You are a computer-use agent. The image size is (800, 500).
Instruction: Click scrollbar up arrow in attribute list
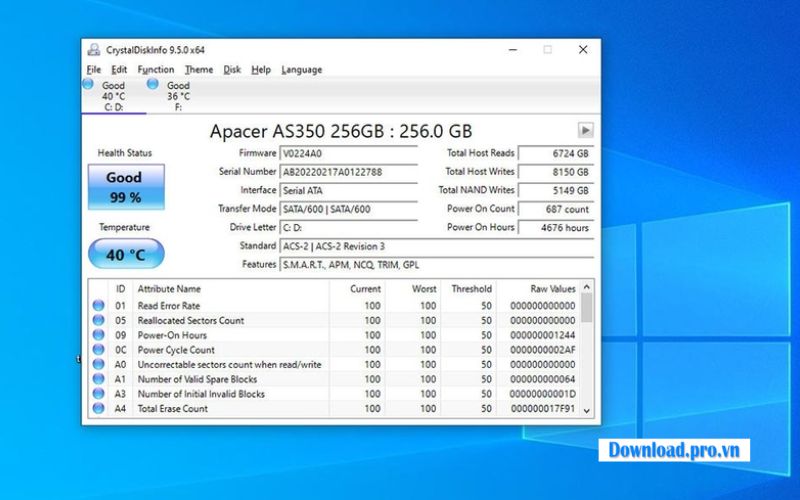tap(586, 289)
